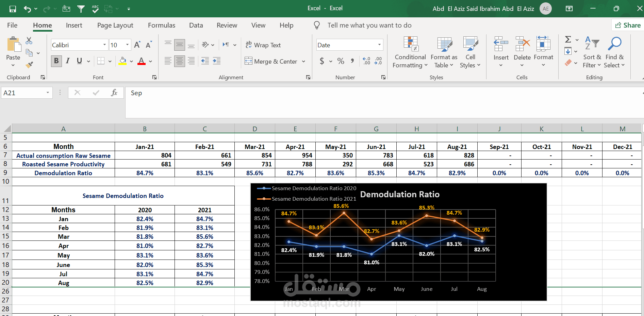This screenshot has width=644, height=316.
Task: Open the font name Calibri dropdown
Action: (x=104, y=45)
